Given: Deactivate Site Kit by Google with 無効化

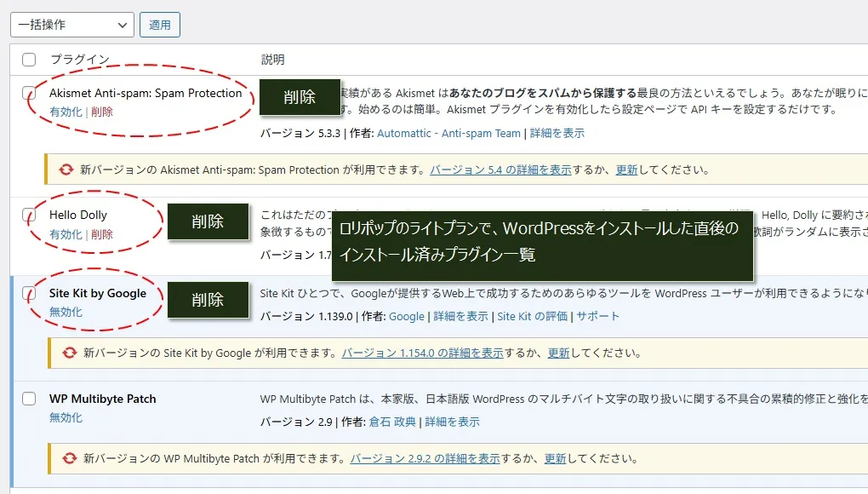Looking at the screenshot, I should 66,312.
